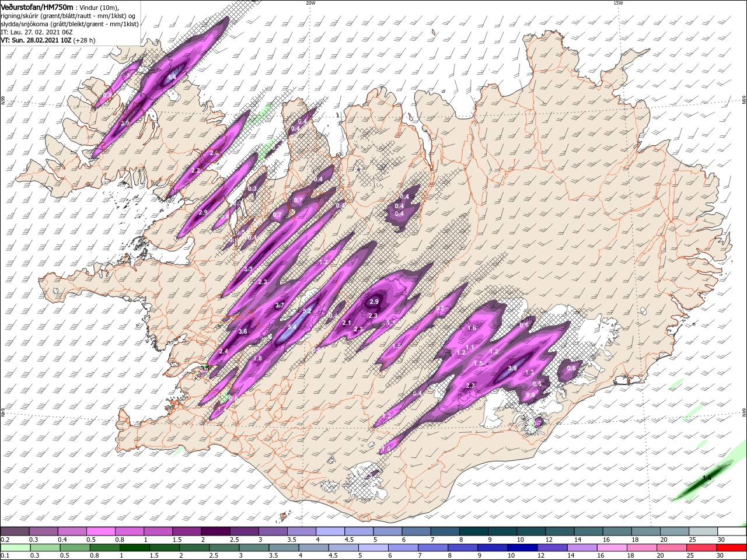Viewport: 747px width, 560px height.
Task: Click the Veðurstofan/HM750m title text
Action: pyautogui.click(x=37, y=7)
